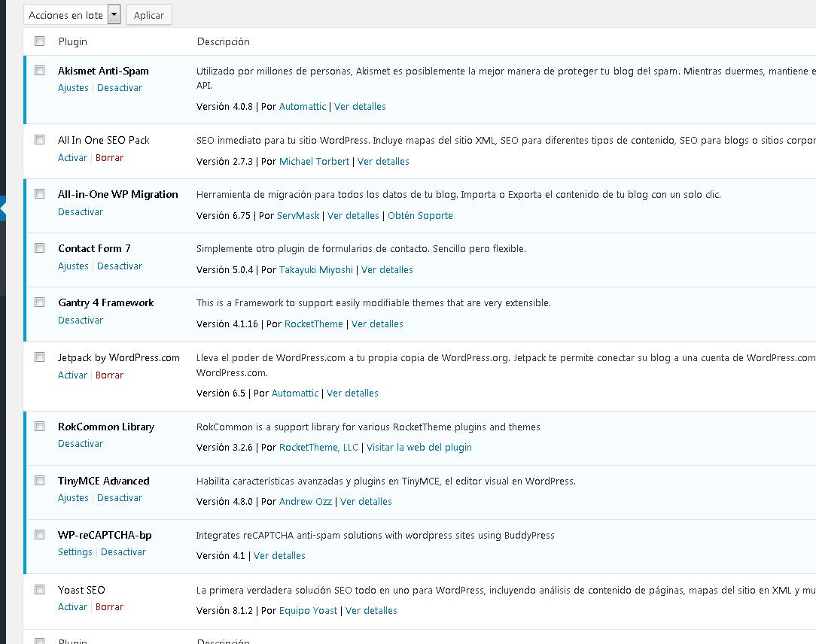Click Visitar la web del plugin
The width and height of the screenshot is (816, 644).
coord(419,447)
